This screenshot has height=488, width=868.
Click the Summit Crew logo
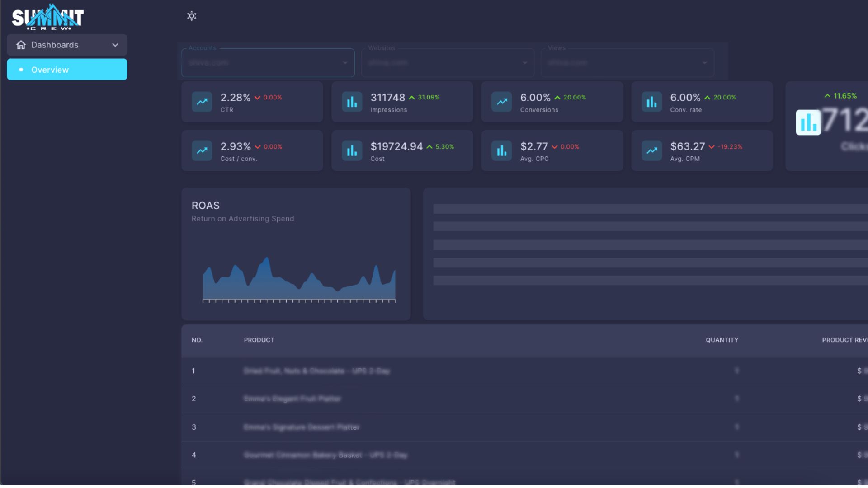[x=48, y=17]
